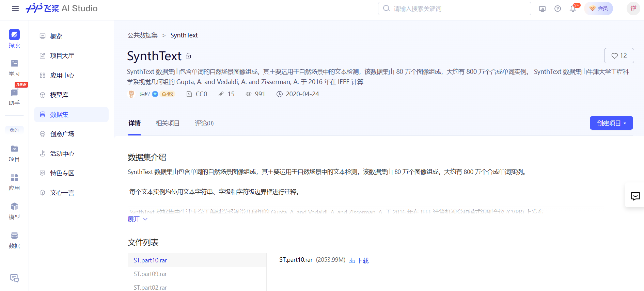Screen dimensions: 644x291
Task: Select file ST.part09.rar in list
Action: click(197, 274)
